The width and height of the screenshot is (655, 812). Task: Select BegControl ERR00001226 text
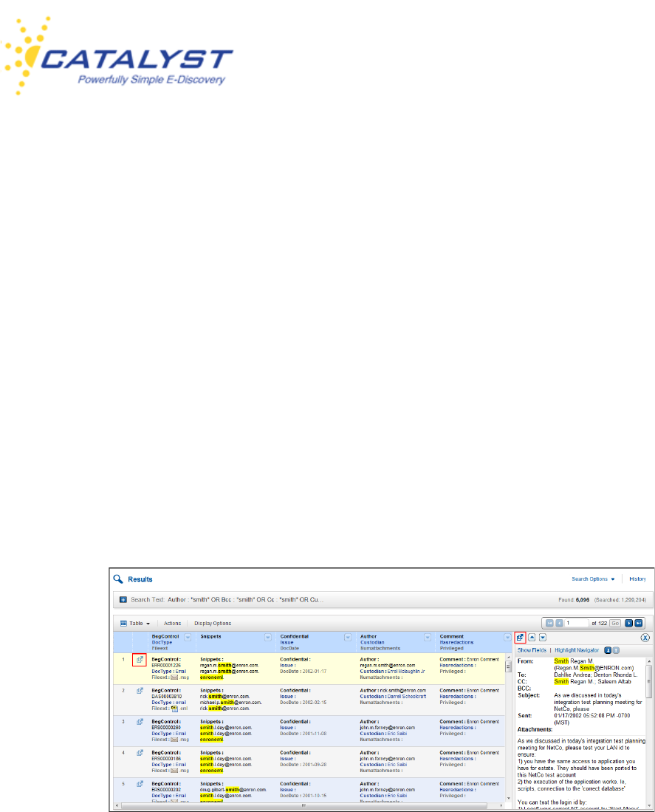click(166, 666)
